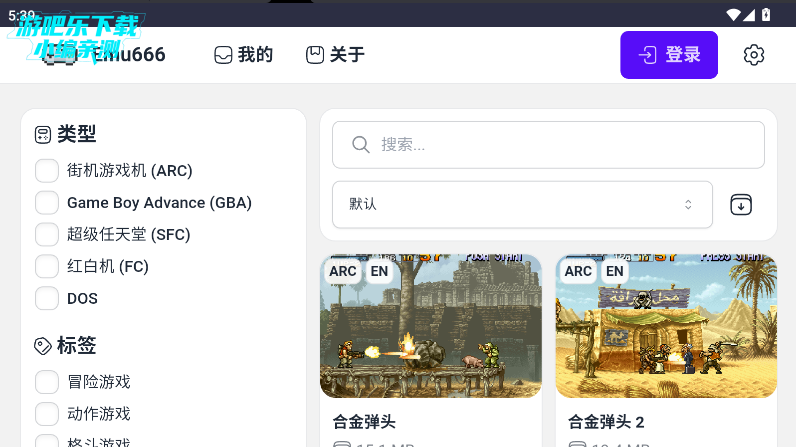Tick the 冒险游戏 tag checkbox
Screen dimensions: 796x447
pyautogui.click(x=47, y=382)
